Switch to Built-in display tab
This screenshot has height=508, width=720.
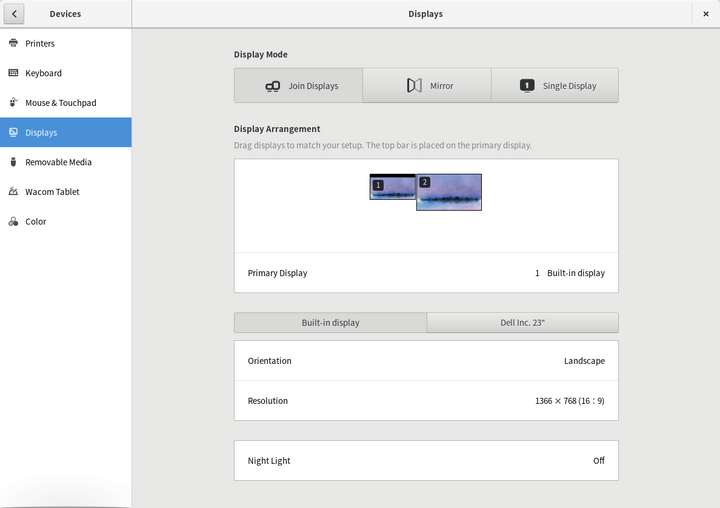click(330, 323)
